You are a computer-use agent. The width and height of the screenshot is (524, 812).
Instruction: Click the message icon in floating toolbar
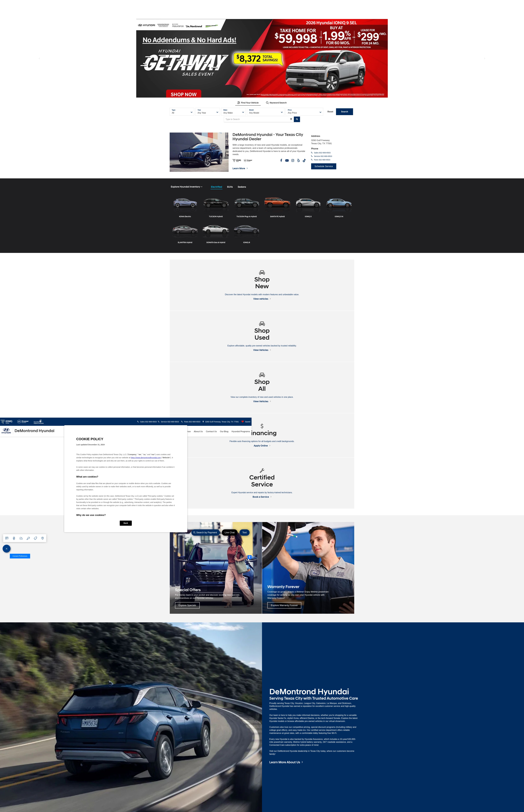(x=7, y=538)
